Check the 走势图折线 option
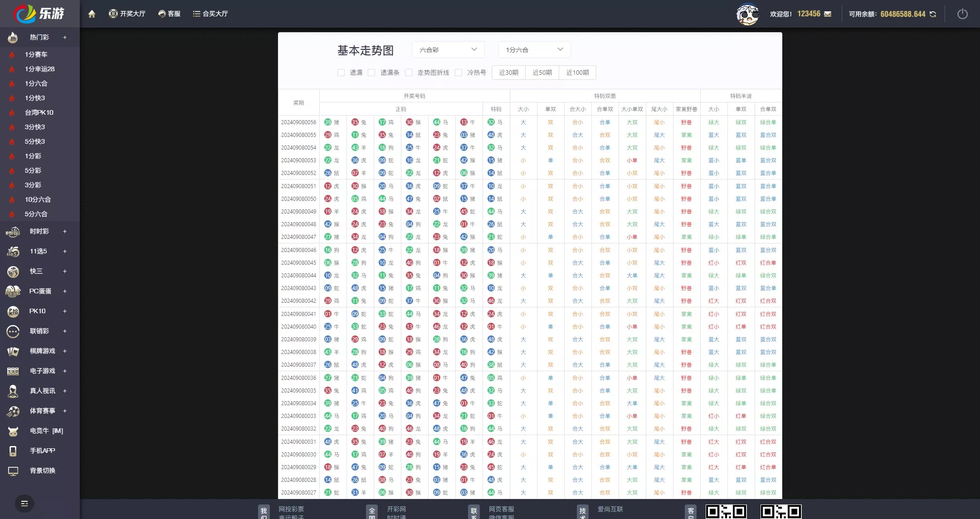The width and height of the screenshot is (980, 519). pyautogui.click(x=409, y=73)
